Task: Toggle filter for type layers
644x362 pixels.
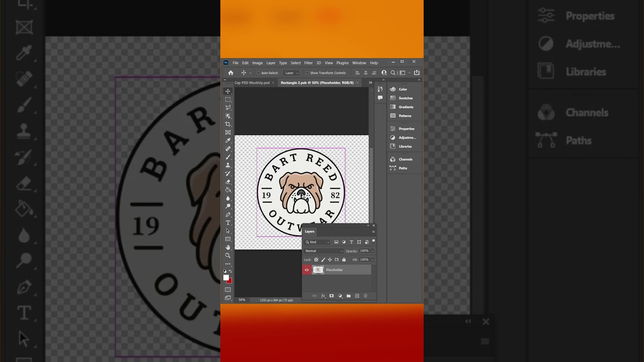Action: click(x=351, y=242)
